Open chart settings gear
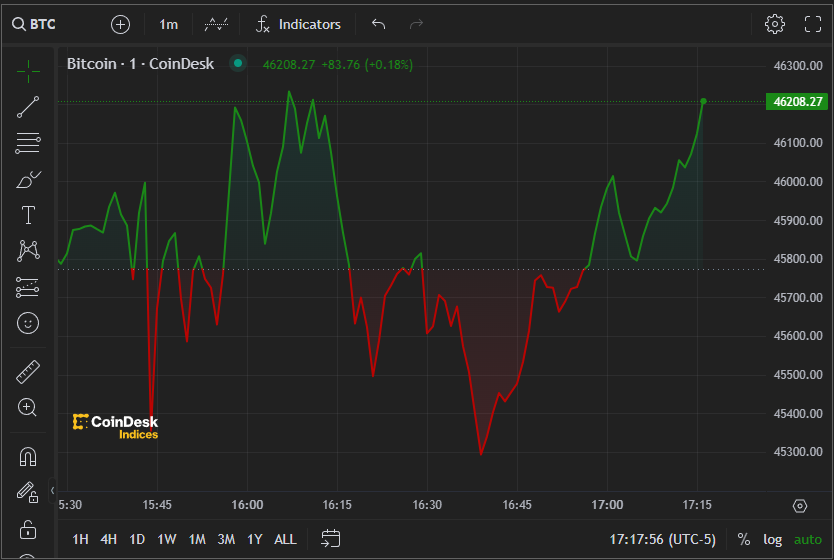 [x=774, y=24]
